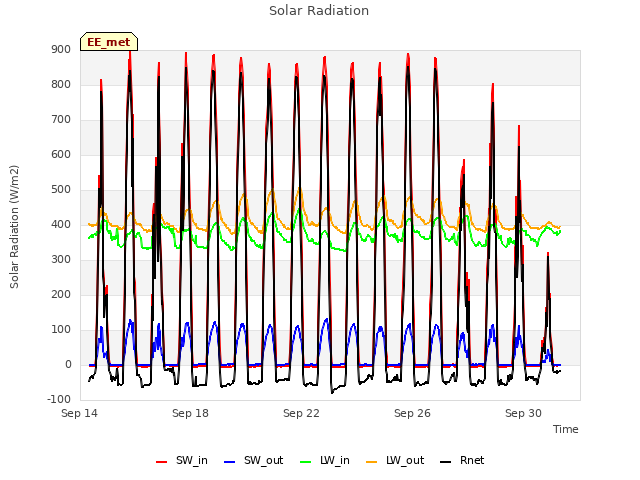Click the 100 y-axis tick label
640x480 pixels.
[61, 330]
